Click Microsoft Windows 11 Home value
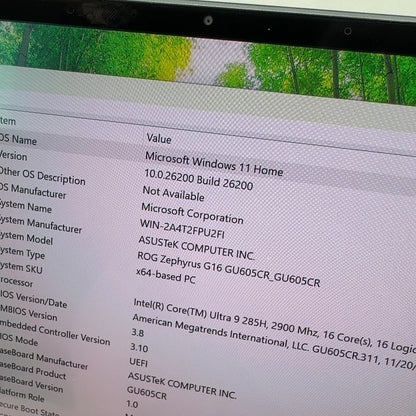The width and height of the screenshot is (416, 416). click(x=214, y=164)
